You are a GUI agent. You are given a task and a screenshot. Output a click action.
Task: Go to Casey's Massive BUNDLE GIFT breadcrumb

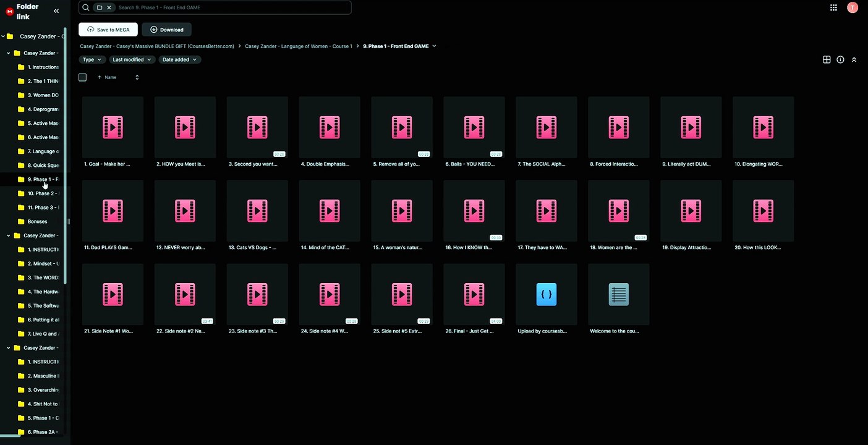tap(157, 46)
